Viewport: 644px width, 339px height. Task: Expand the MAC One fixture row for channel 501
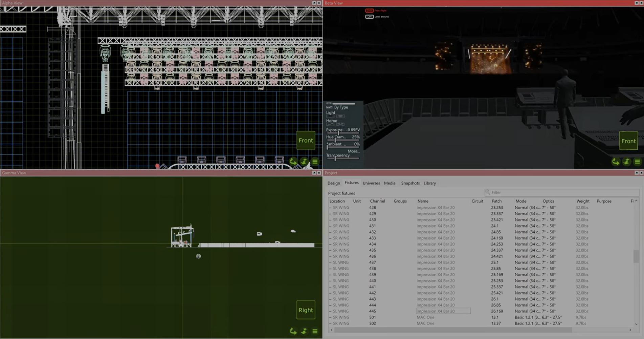pyautogui.click(x=330, y=317)
